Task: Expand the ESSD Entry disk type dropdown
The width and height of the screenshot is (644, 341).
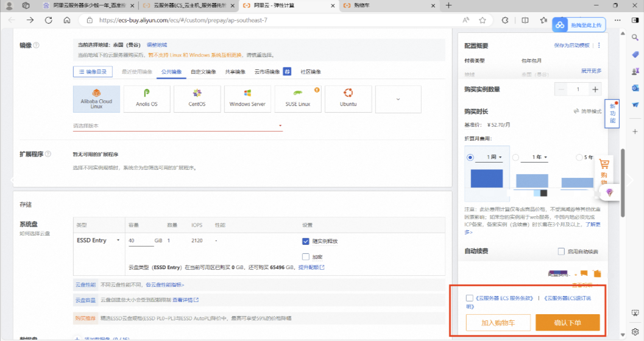Action: [x=98, y=241]
